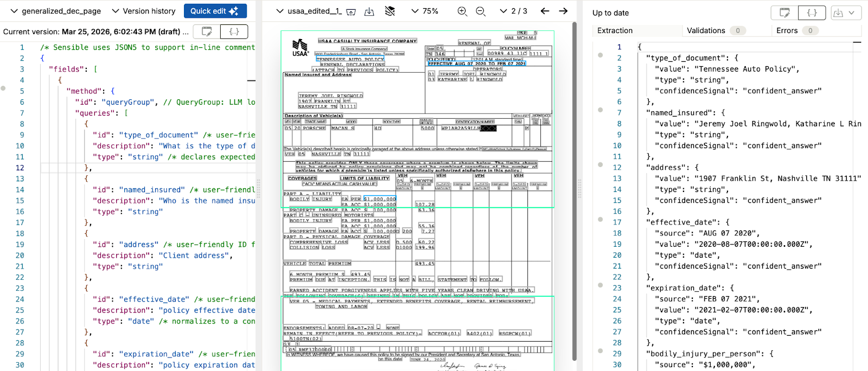
Task: Switch results panel to JSON view
Action: [x=812, y=12]
